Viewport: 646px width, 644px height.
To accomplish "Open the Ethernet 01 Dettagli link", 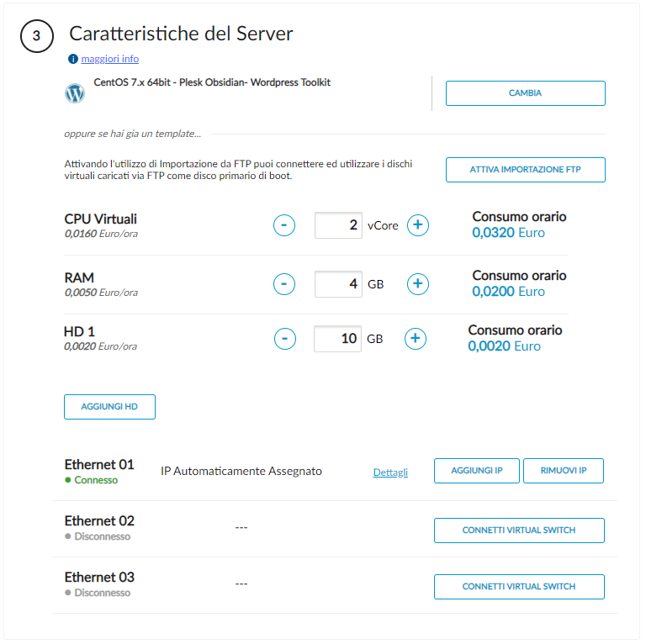I will 390,472.
